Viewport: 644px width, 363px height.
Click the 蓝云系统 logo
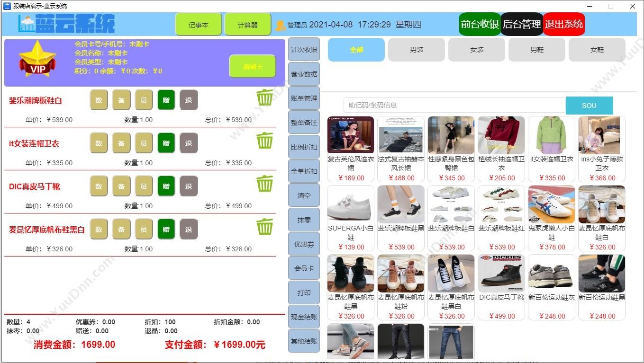coord(66,24)
